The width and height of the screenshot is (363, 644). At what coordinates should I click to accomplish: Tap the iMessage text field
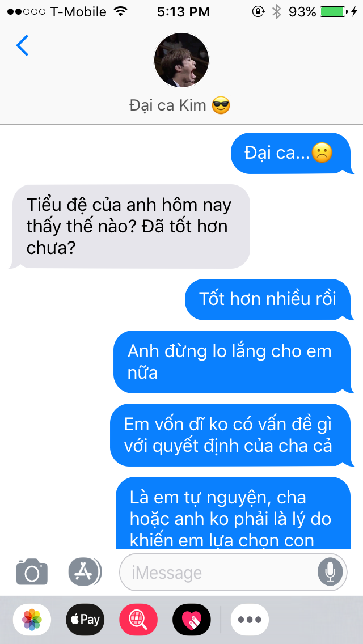(x=233, y=572)
